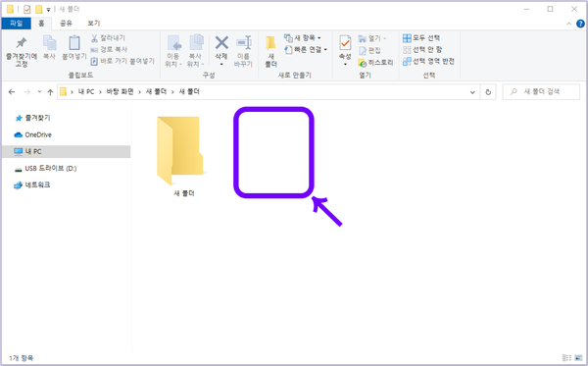Go up one folder level

50,92
